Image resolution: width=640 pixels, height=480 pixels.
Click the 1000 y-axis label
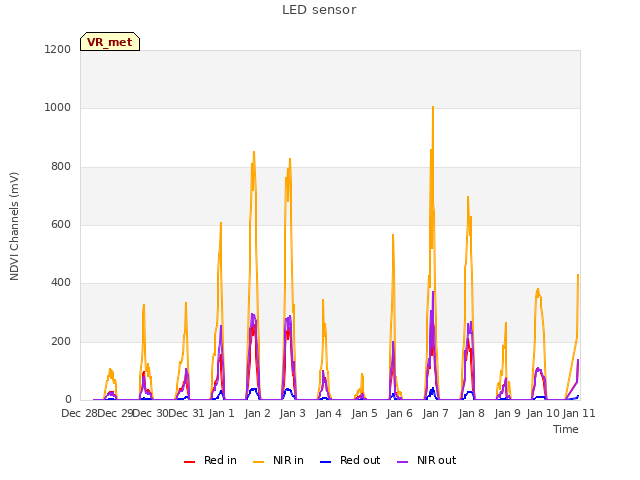click(x=58, y=108)
